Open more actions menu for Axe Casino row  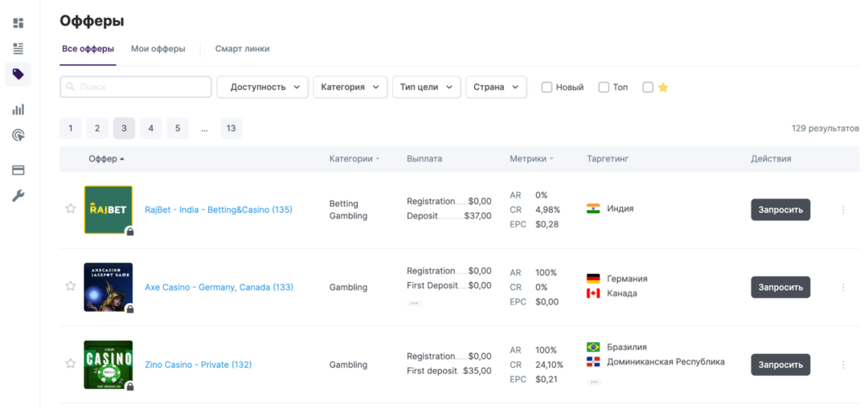[843, 288]
